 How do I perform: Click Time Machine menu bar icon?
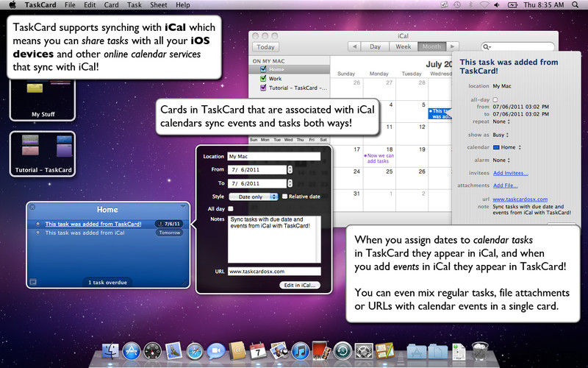tap(456, 5)
